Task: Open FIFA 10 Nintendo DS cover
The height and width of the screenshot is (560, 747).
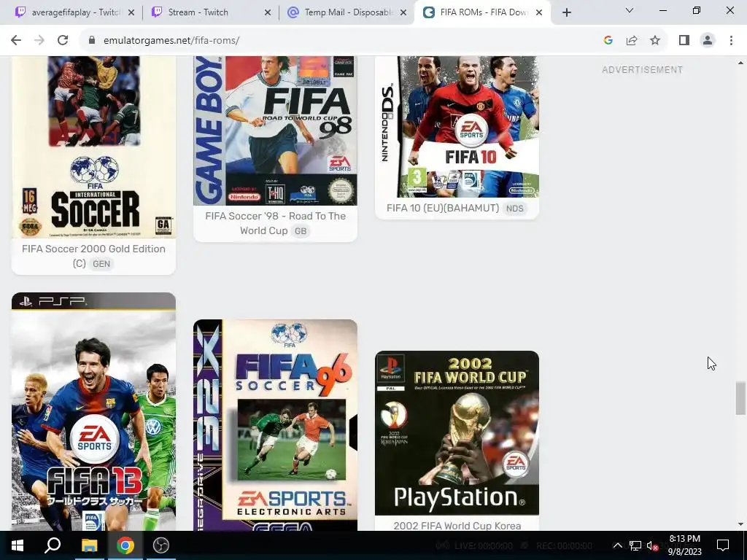Action: click(x=457, y=127)
